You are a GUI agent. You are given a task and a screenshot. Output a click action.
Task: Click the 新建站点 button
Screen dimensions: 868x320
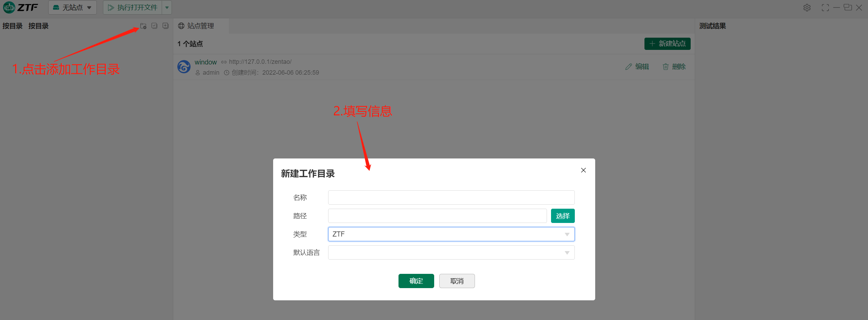coord(667,44)
